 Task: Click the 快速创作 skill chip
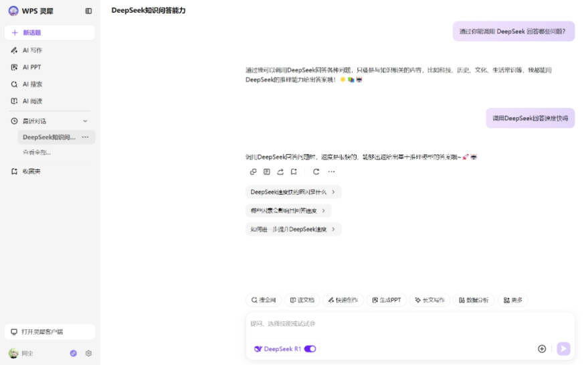343,300
